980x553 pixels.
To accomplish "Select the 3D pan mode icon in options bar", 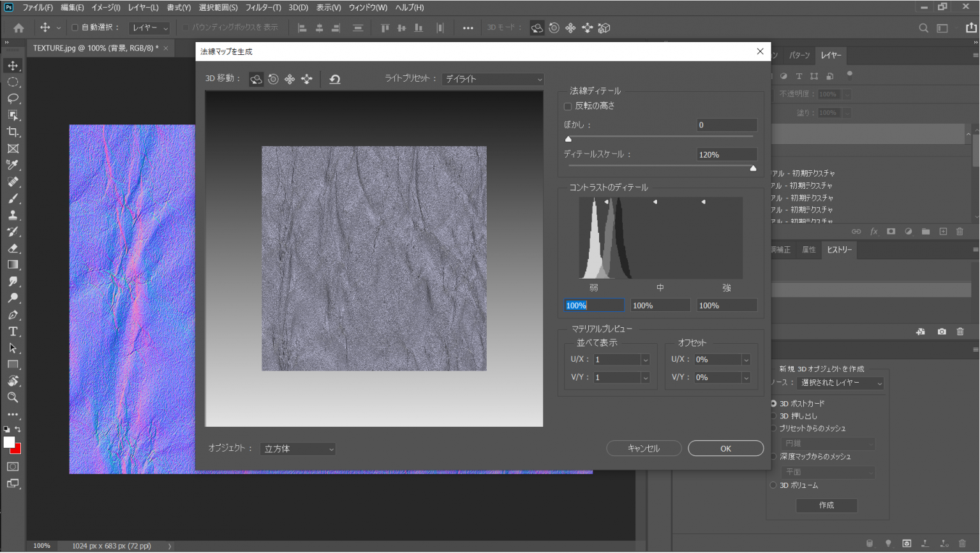I will [570, 27].
